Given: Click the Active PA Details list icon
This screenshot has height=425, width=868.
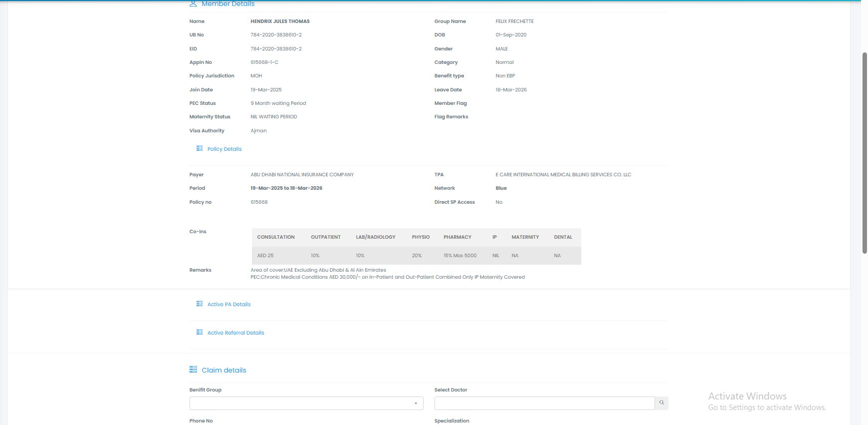Looking at the screenshot, I should point(200,304).
